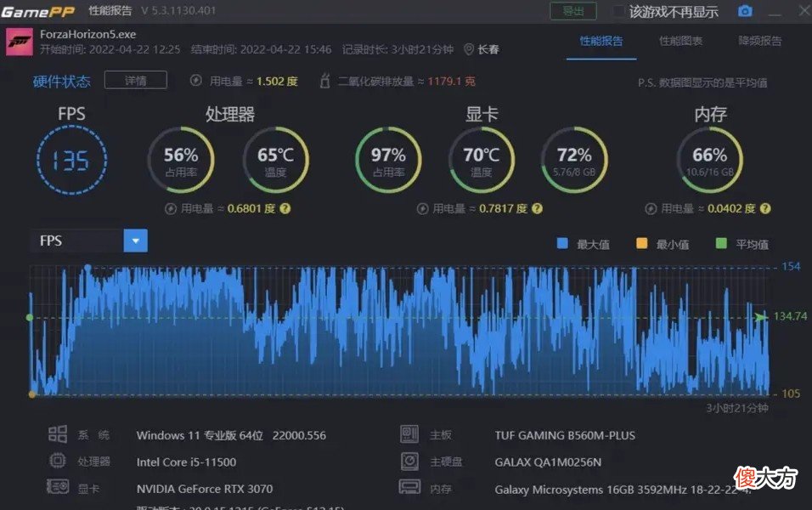The width and height of the screenshot is (812, 510).
Task: Click the screenshot camera icon
Action: click(745, 11)
